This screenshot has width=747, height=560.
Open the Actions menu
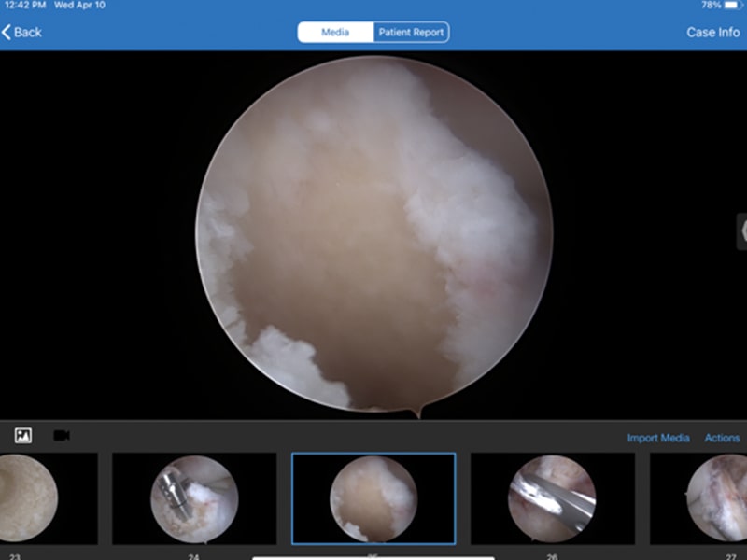click(x=722, y=438)
